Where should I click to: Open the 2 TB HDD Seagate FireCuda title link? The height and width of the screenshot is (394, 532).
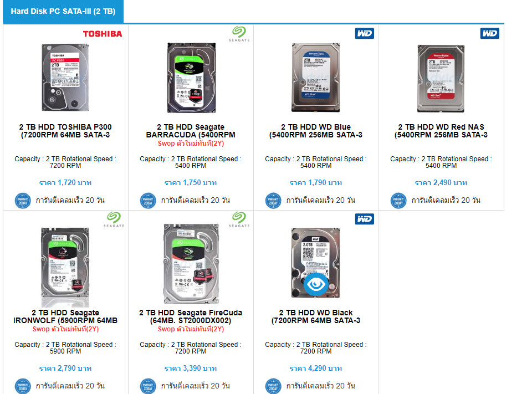pos(191,316)
